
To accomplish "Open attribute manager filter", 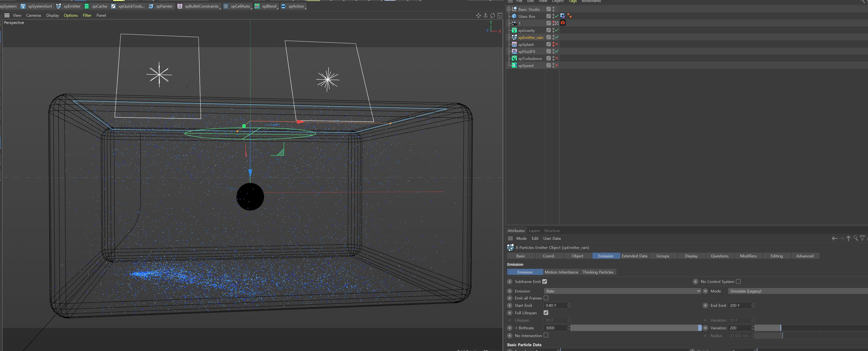I will (862, 239).
